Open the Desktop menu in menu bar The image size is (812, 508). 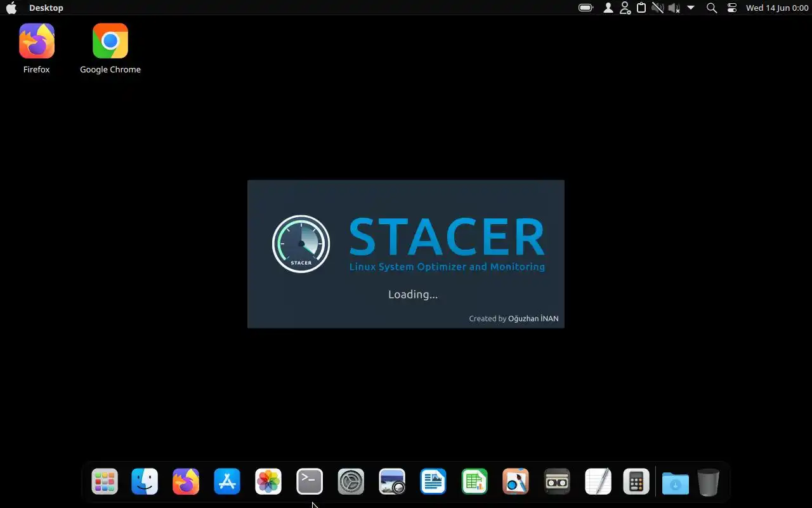click(x=46, y=8)
